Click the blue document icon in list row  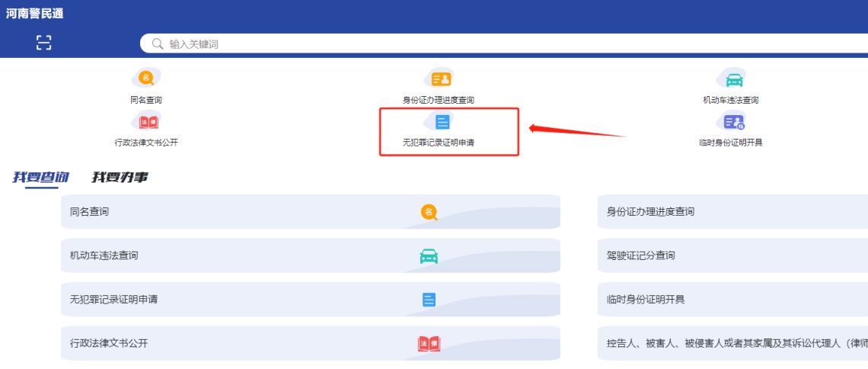429,300
